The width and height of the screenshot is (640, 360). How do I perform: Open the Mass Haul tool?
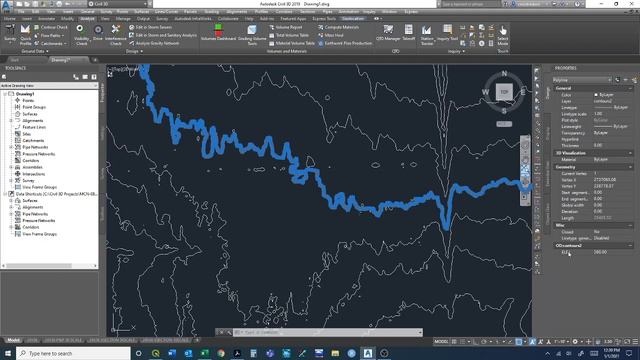331,35
